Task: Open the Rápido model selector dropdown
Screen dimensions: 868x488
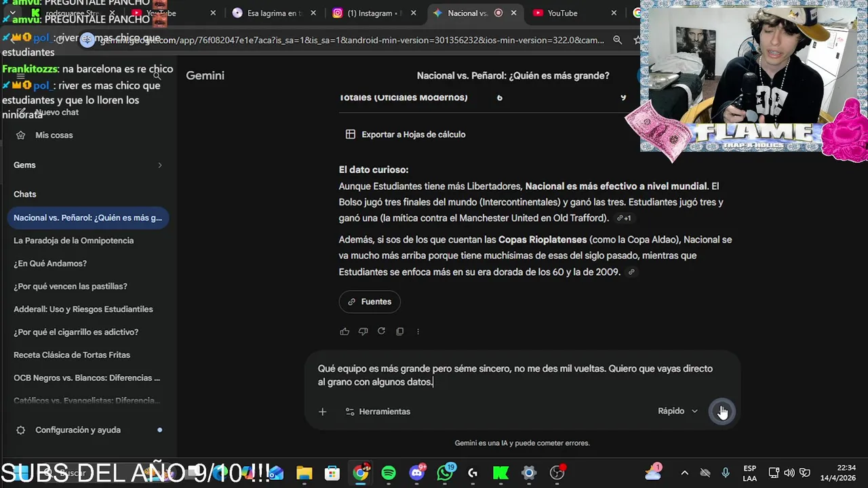Action: pos(677,411)
